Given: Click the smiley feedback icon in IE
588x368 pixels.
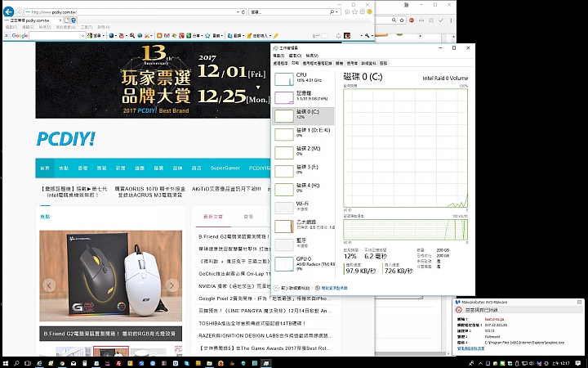Looking at the screenshot, I should tap(370, 12).
